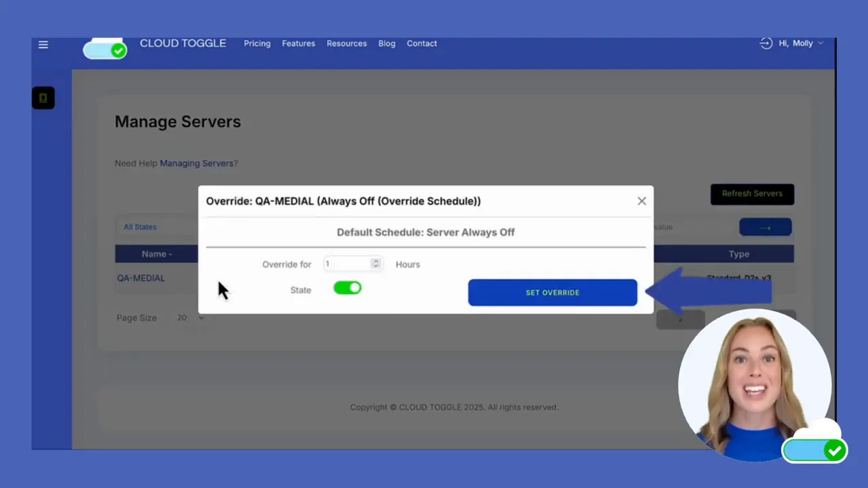The width and height of the screenshot is (868, 488).
Task: Open the All States filter dropdown
Action: pyautogui.click(x=140, y=226)
